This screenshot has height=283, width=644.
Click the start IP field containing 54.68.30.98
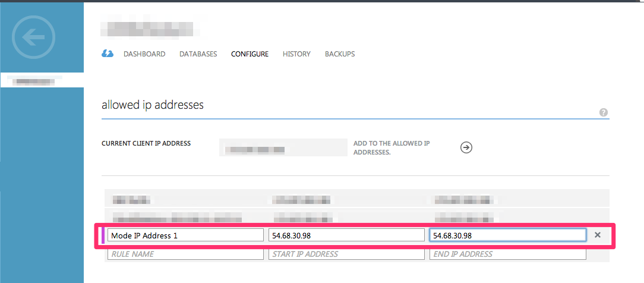coord(346,235)
